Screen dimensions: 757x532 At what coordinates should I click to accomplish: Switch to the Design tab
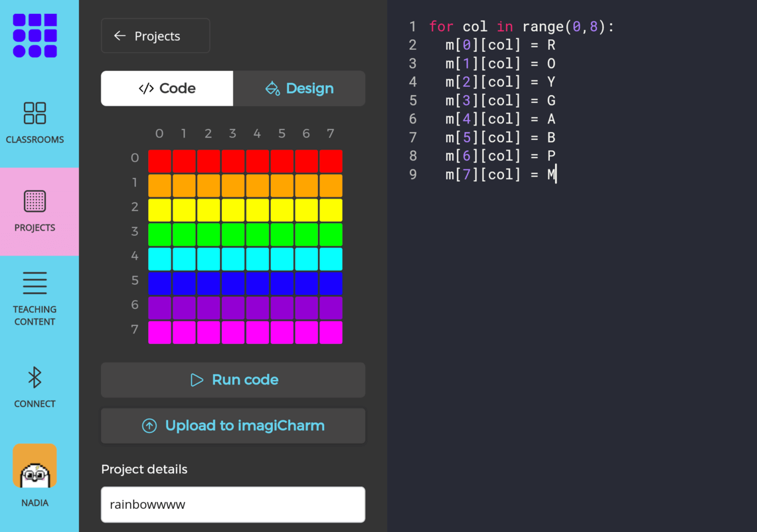pos(299,88)
